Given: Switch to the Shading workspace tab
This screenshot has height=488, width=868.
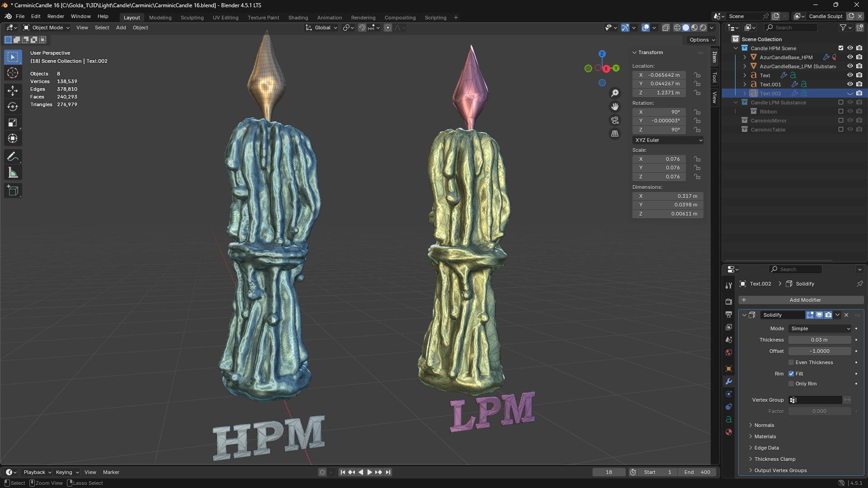Looking at the screenshot, I should [x=298, y=18].
